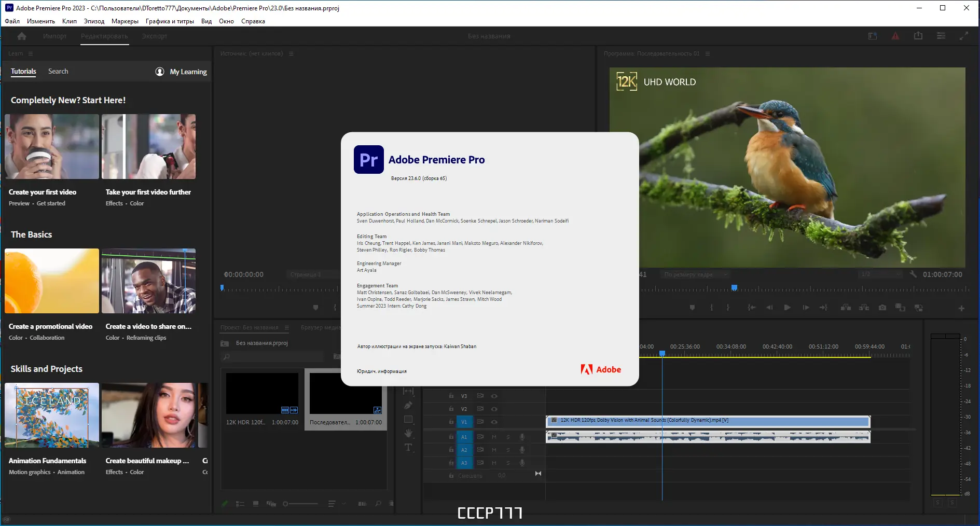The height and width of the screenshot is (526, 980).
Task: Open the Клип menu
Action: tap(70, 21)
